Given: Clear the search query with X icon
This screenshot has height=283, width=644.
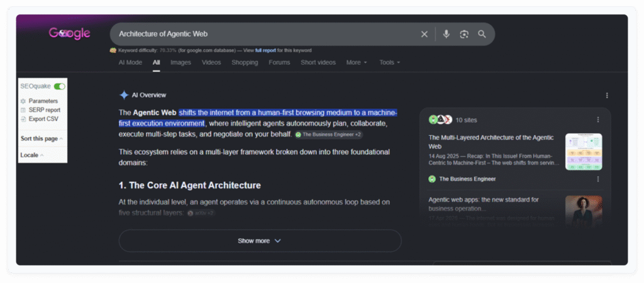Looking at the screenshot, I should (425, 35).
